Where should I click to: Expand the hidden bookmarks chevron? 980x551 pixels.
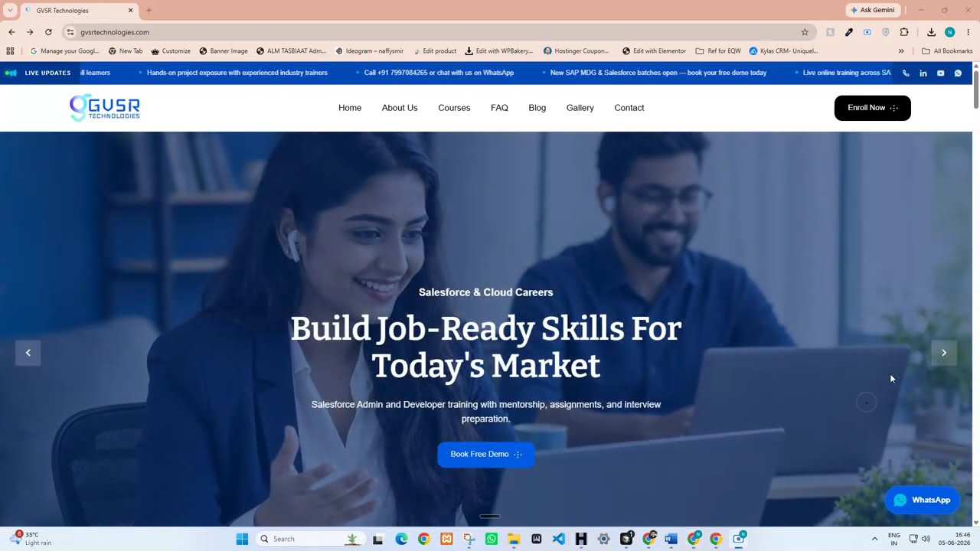click(x=901, y=51)
